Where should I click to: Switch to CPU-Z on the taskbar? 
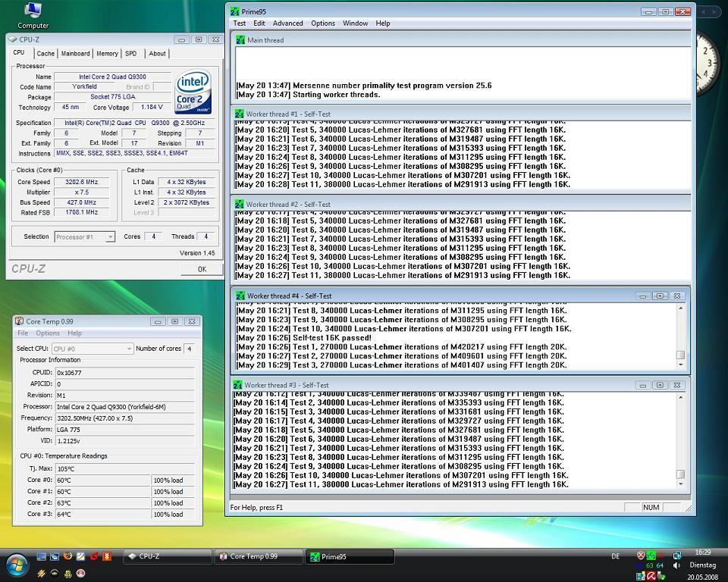click(x=167, y=556)
